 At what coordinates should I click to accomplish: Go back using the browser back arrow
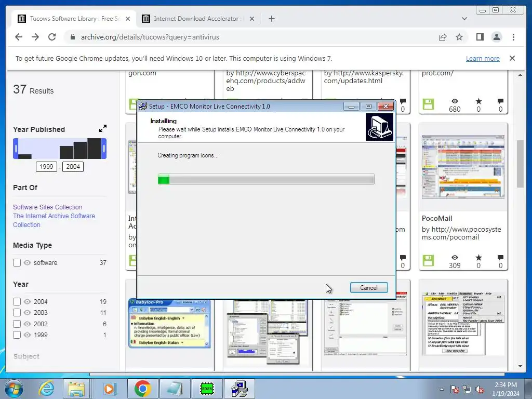(x=19, y=37)
